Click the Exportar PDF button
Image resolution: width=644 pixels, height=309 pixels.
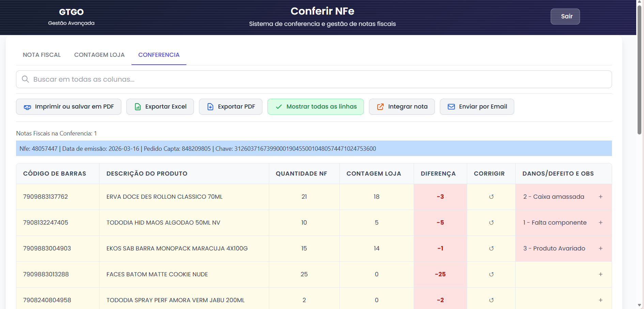[x=231, y=107]
